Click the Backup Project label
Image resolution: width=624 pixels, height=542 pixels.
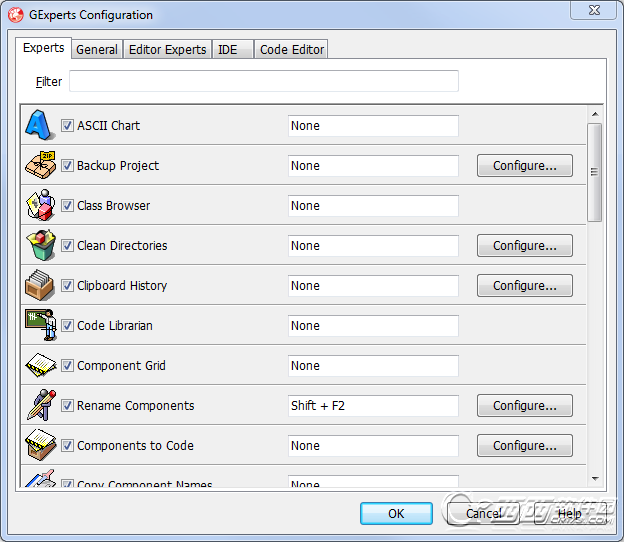(x=118, y=166)
